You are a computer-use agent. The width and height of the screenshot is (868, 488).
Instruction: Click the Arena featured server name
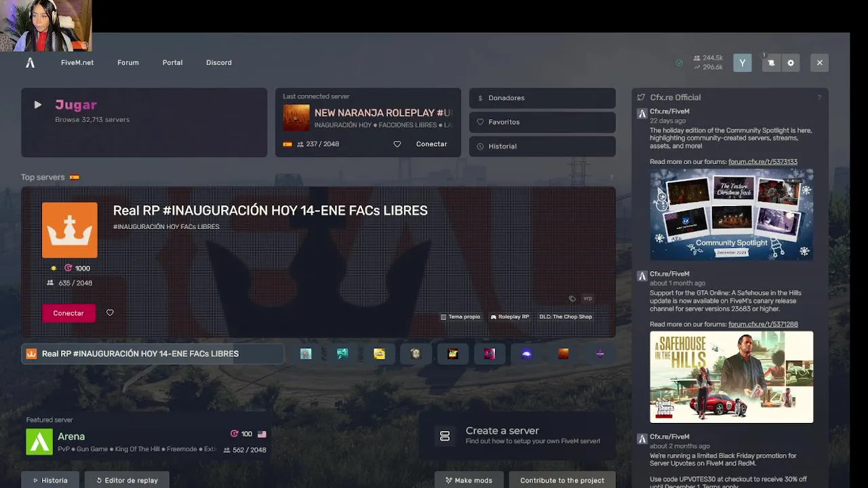(x=71, y=436)
